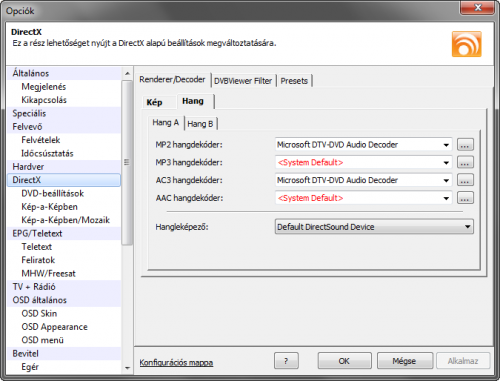500x381 pixels.
Task: Select Felvevő in the options tree
Action: click(64, 127)
